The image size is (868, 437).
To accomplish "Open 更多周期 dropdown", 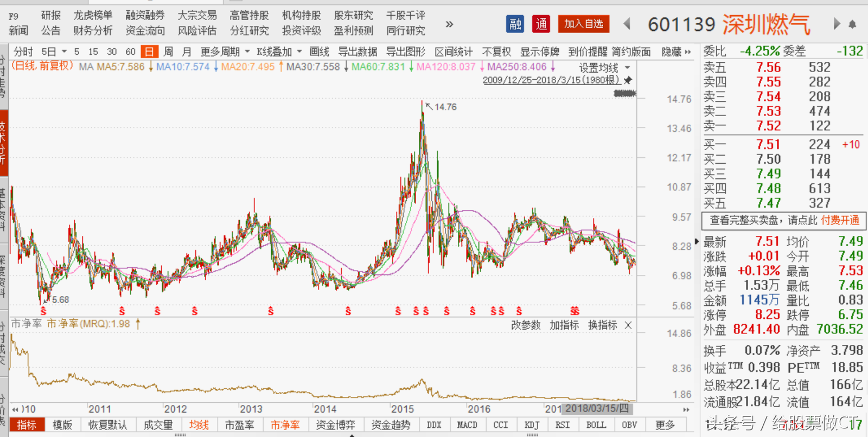I will point(225,52).
